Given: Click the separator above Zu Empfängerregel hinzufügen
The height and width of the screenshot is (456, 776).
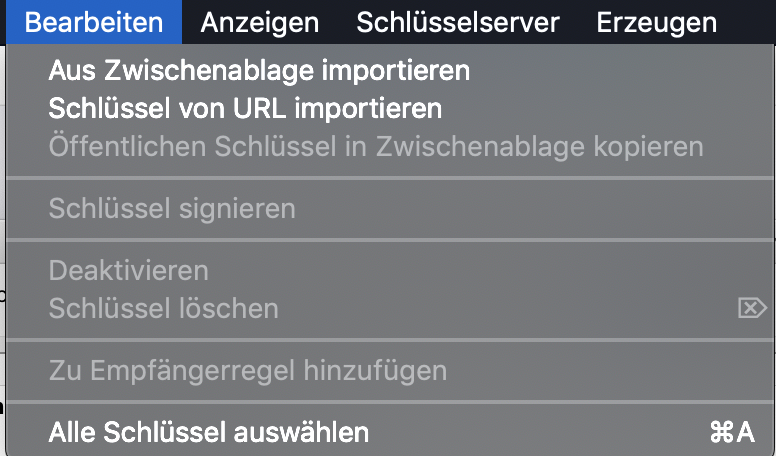Looking at the screenshot, I should tap(390, 340).
